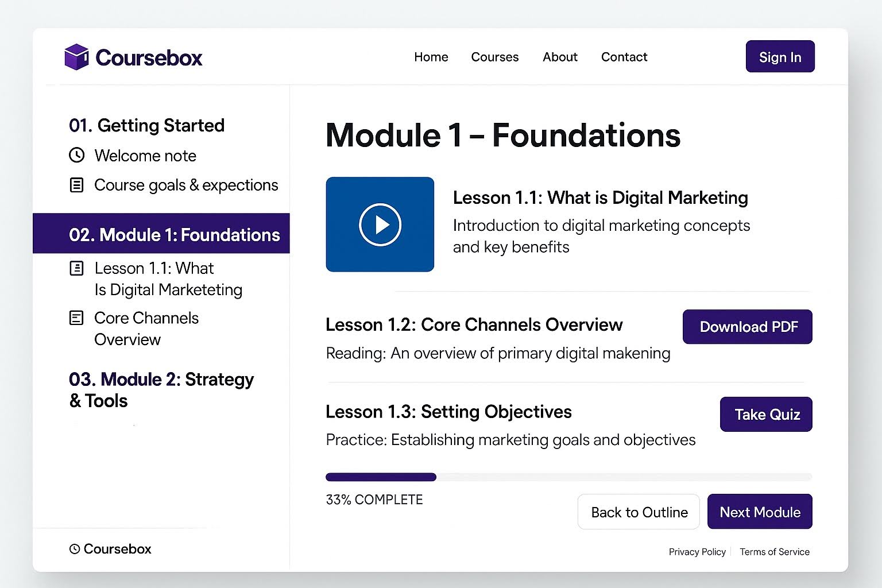Click Sign In

click(x=779, y=56)
